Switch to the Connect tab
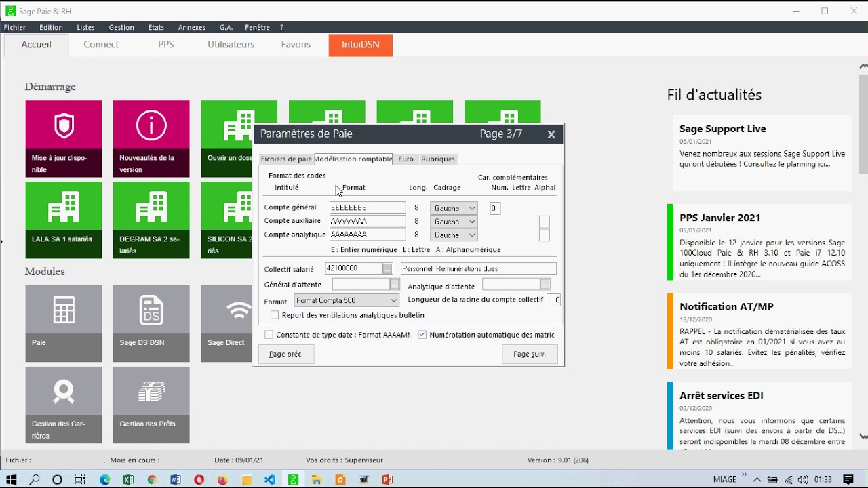 (101, 45)
